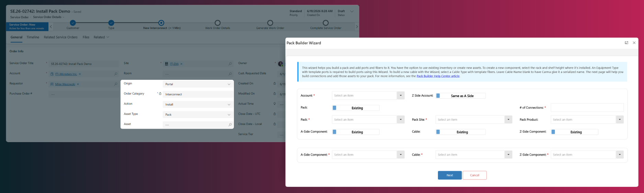Switch to the General tab

(x=16, y=37)
